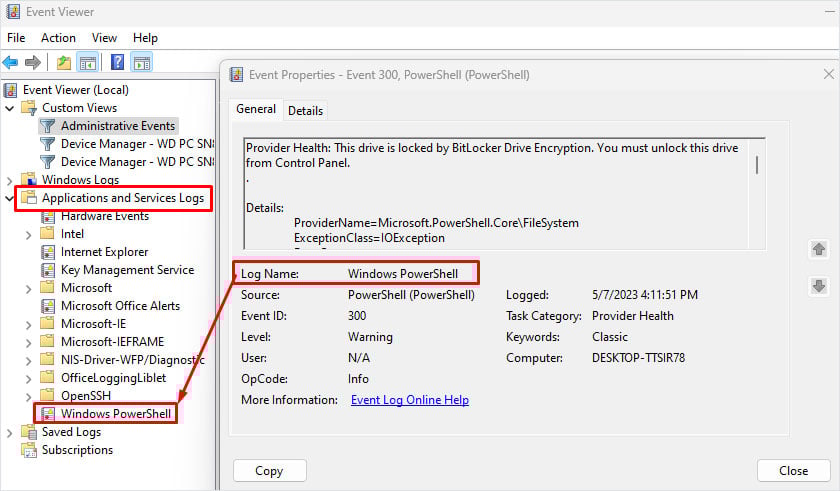The image size is (840, 491).
Task: Toggle the Show/Hide Console Tree icon
Action: click(x=88, y=63)
